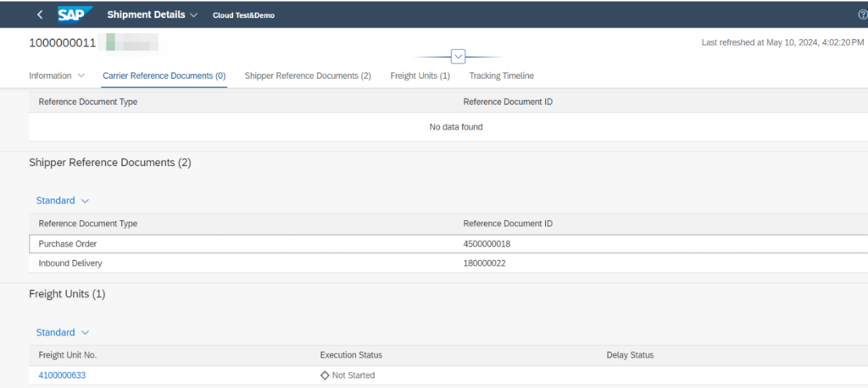Open the help icon in top bar
This screenshot has width=868, height=388.
862,14
